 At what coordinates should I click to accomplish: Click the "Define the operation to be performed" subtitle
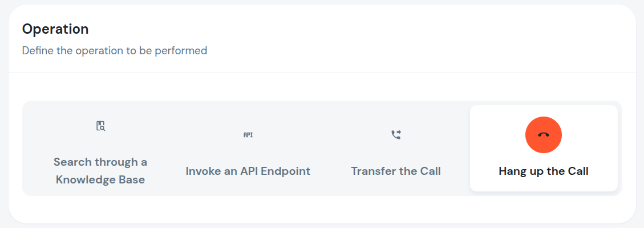point(115,51)
